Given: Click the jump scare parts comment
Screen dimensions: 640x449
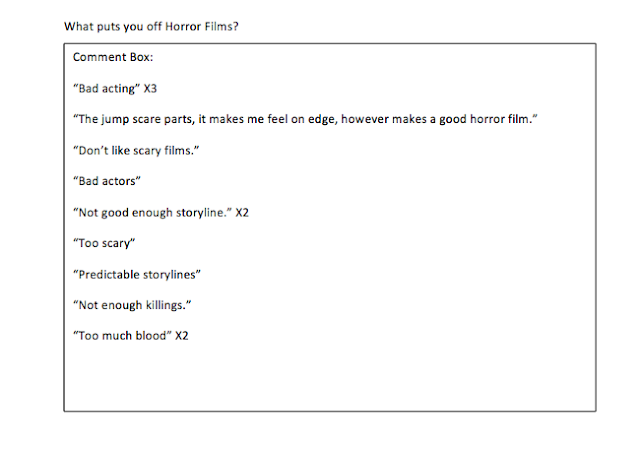Looking at the screenshot, I should pyautogui.click(x=305, y=119).
